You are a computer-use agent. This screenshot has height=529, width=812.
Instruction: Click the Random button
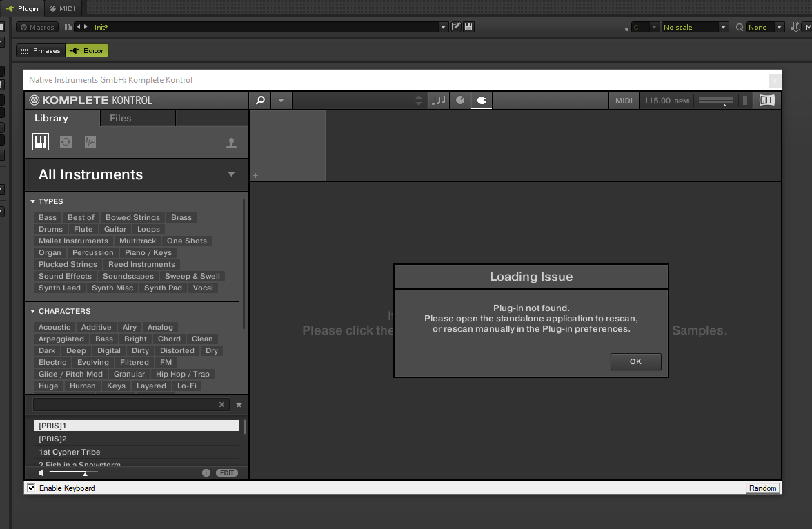click(x=763, y=488)
